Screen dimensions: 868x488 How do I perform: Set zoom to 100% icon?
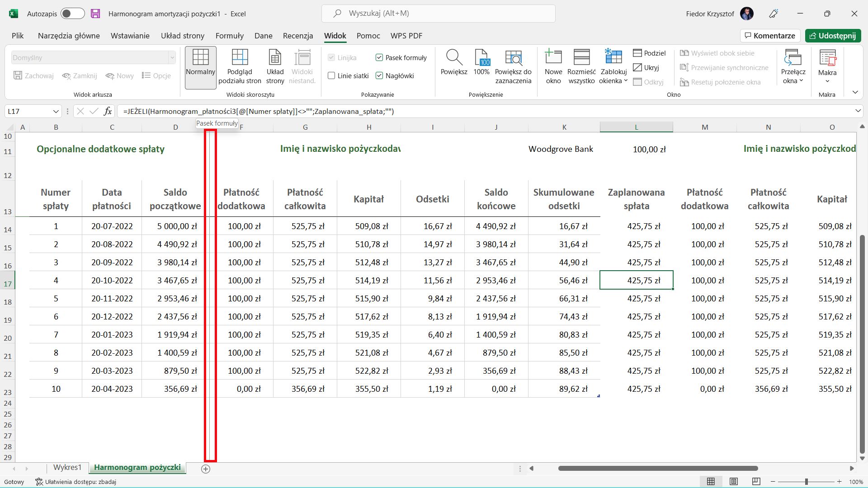click(481, 58)
